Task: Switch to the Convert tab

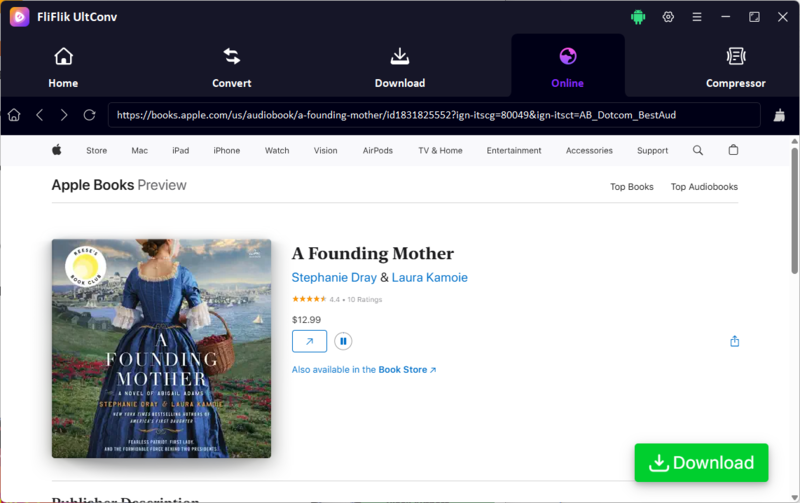Action: point(232,66)
